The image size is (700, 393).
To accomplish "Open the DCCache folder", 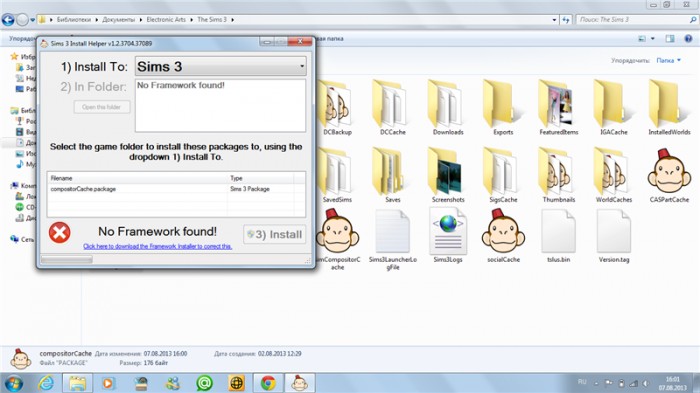I will click(392, 108).
